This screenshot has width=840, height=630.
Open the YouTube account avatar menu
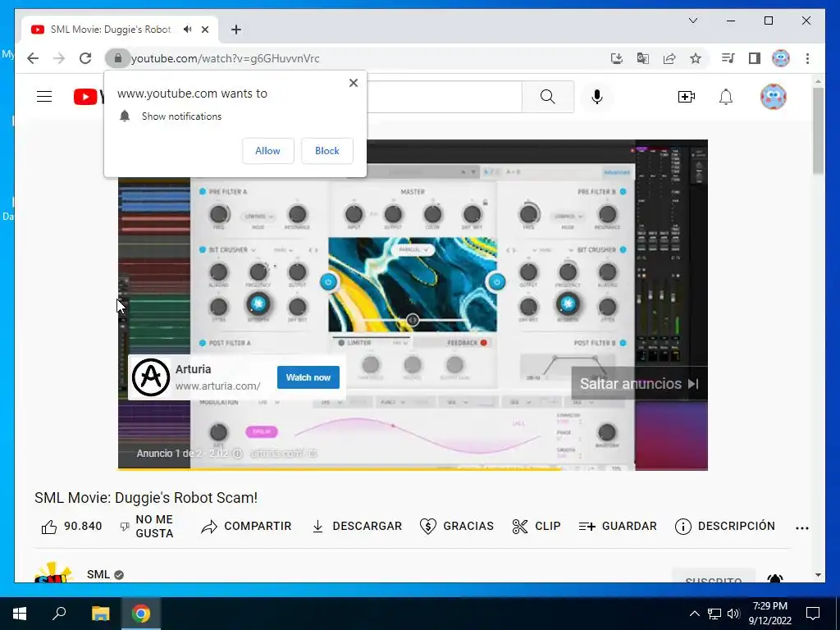773,97
